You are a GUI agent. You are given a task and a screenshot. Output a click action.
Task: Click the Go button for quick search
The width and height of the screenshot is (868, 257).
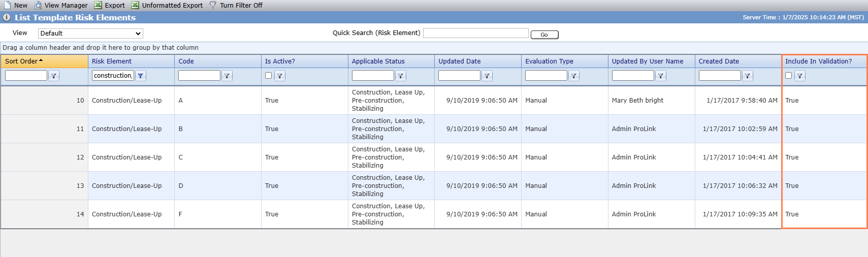(x=544, y=35)
